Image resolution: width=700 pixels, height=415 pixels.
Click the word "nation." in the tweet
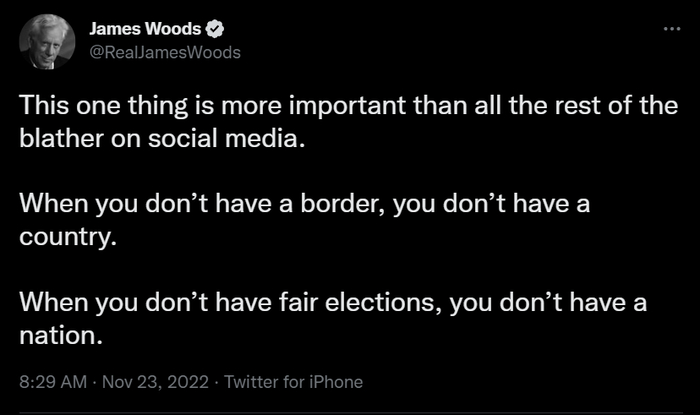[x=60, y=335]
